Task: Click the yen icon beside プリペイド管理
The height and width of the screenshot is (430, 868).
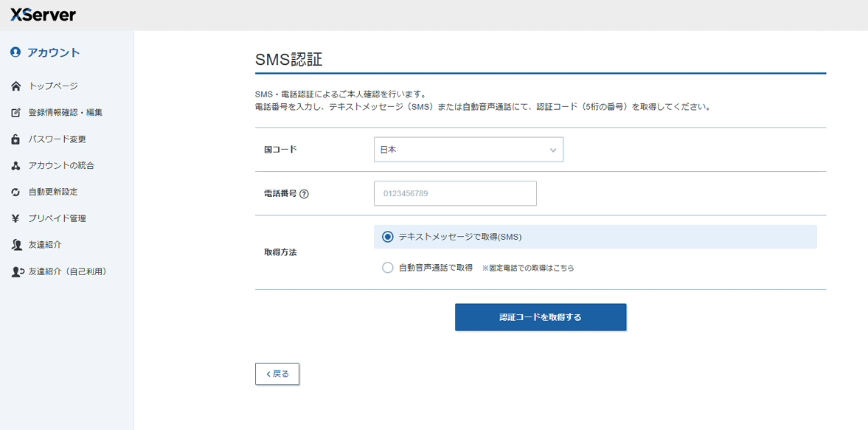Action: click(x=15, y=218)
